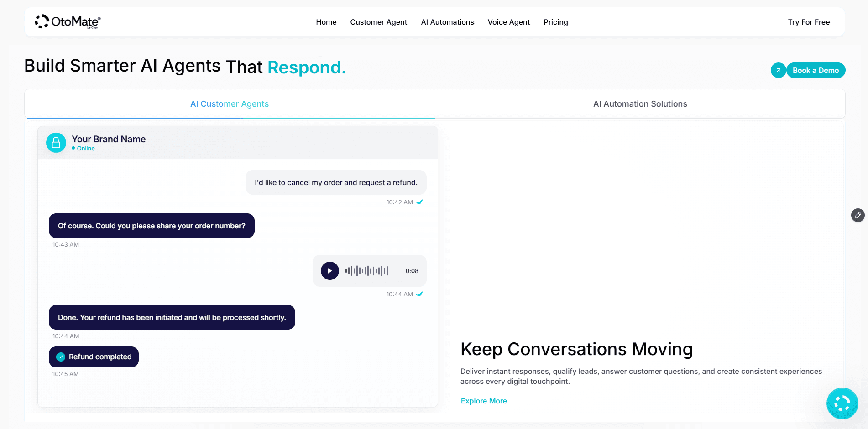Click the 'Your Brand Name' chat title
The width and height of the screenshot is (868, 429).
[109, 139]
